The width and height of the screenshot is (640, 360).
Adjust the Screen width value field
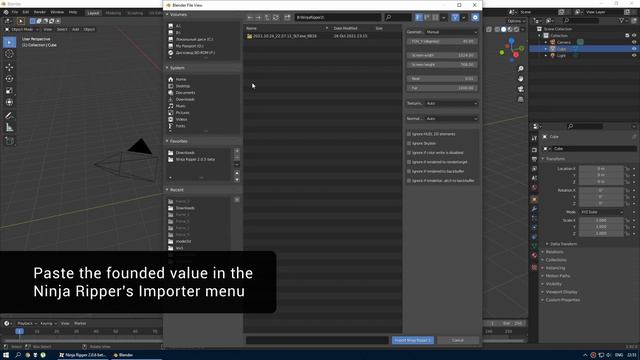[x=442, y=55]
